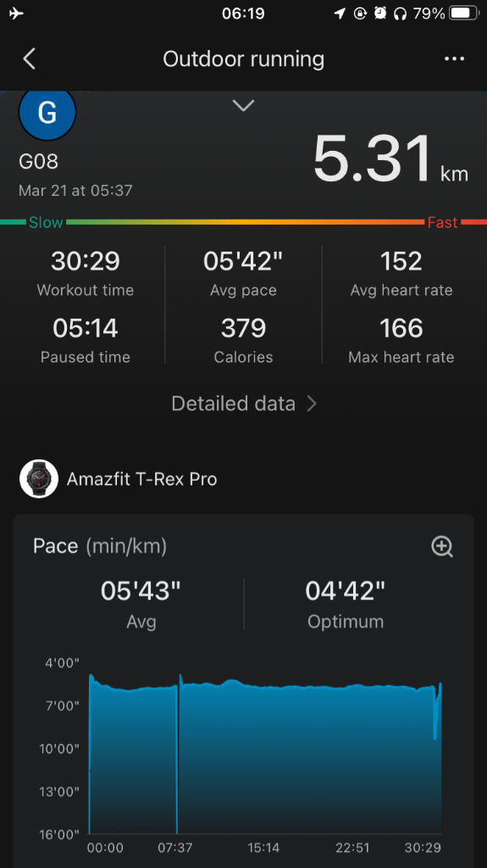Collapse the summary card with down chevron
487x868 pixels.
[x=244, y=105]
